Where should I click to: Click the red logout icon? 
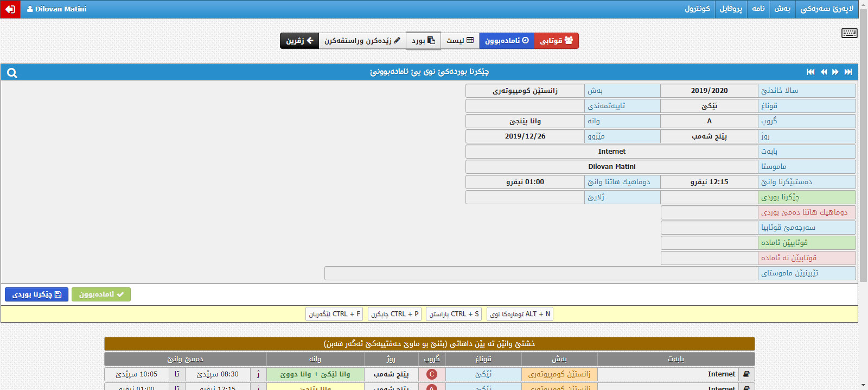pyautogui.click(x=10, y=9)
